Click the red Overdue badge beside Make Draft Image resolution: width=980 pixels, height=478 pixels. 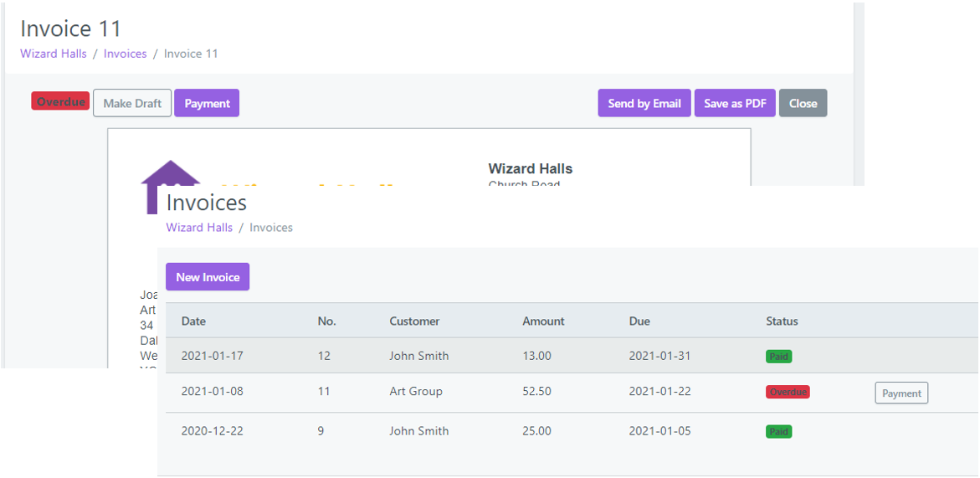click(x=60, y=101)
